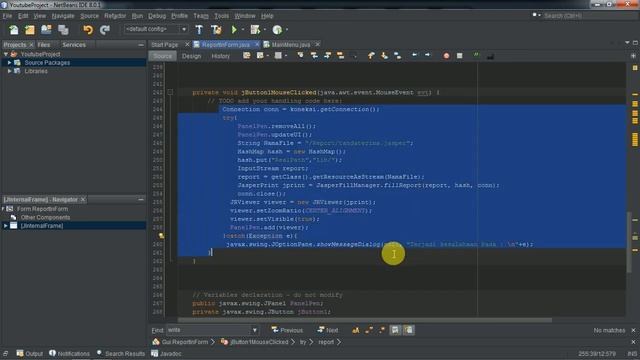Click the Previous button in Find bar
This screenshot has height=360, width=640.
click(x=287, y=330)
